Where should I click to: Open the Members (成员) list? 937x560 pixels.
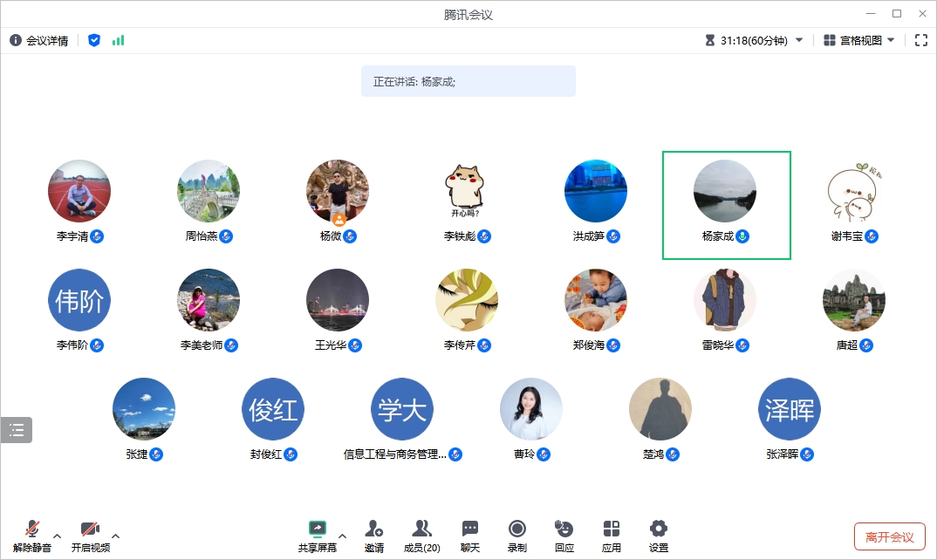[421, 529]
